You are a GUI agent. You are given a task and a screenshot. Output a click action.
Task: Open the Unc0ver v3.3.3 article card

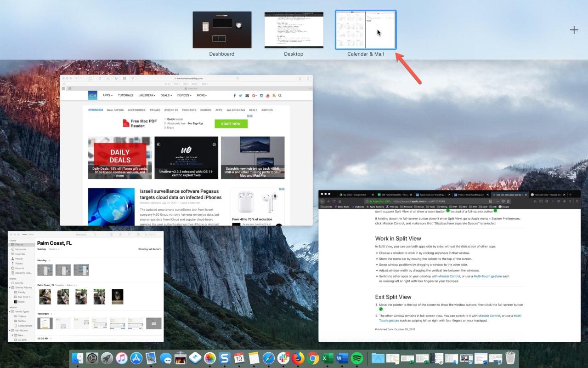(x=187, y=157)
